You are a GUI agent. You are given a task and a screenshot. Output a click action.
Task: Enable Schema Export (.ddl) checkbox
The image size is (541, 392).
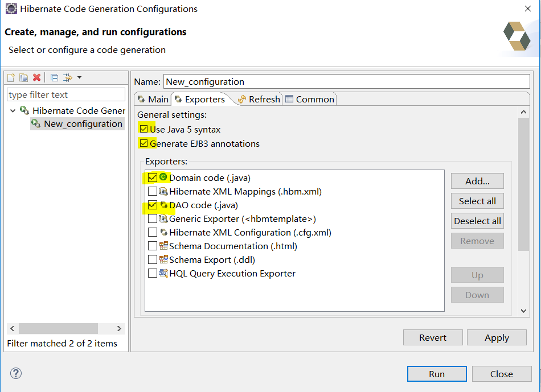(x=152, y=259)
